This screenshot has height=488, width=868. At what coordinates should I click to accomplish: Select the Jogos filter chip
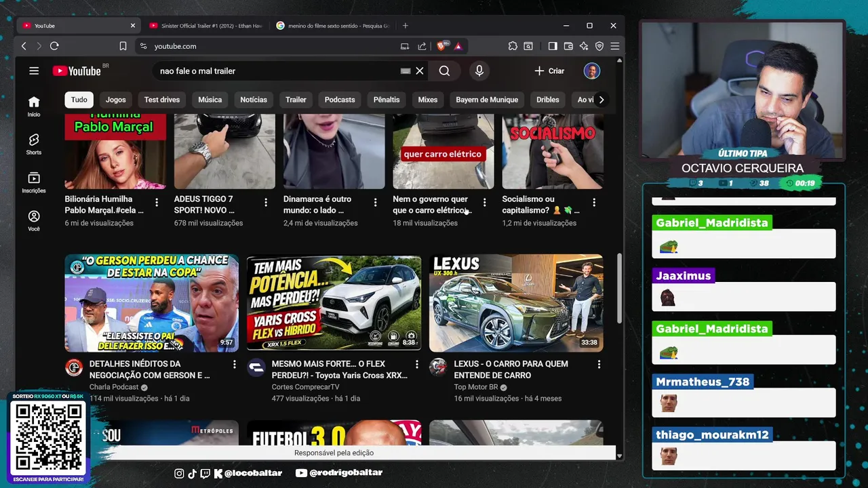116,100
